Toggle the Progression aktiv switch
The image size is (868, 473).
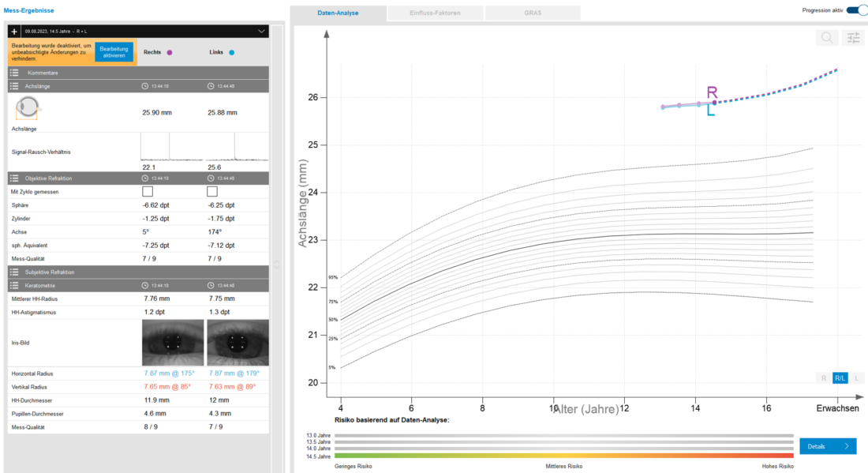click(856, 9)
